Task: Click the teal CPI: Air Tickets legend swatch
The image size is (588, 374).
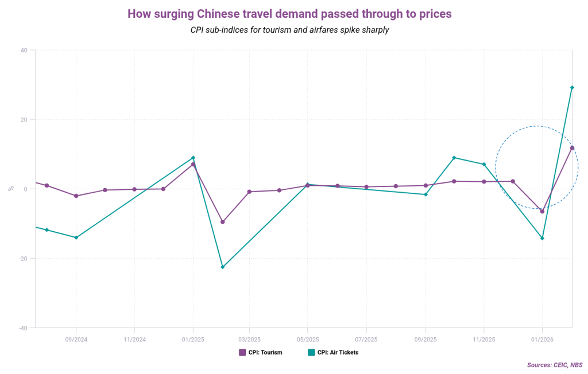Action: [x=311, y=352]
